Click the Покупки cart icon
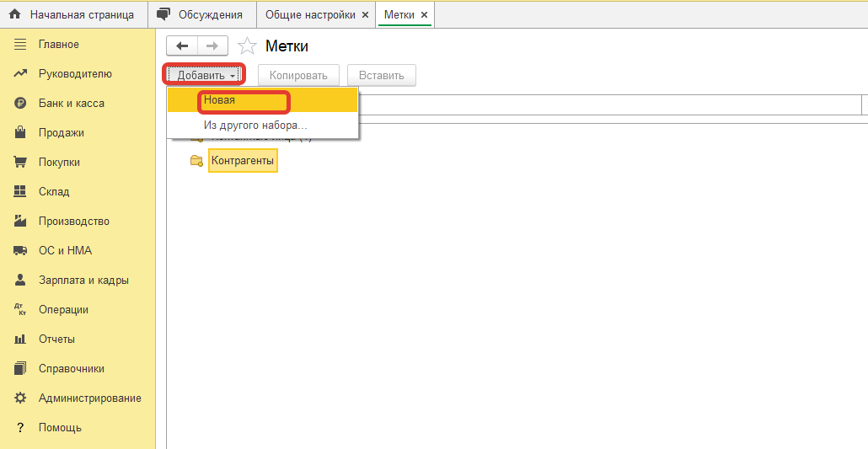This screenshot has height=449, width=868. (x=21, y=163)
